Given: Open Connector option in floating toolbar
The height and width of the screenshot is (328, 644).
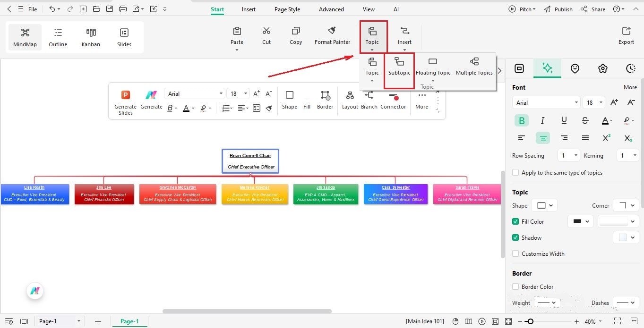Looking at the screenshot, I should click(x=393, y=100).
